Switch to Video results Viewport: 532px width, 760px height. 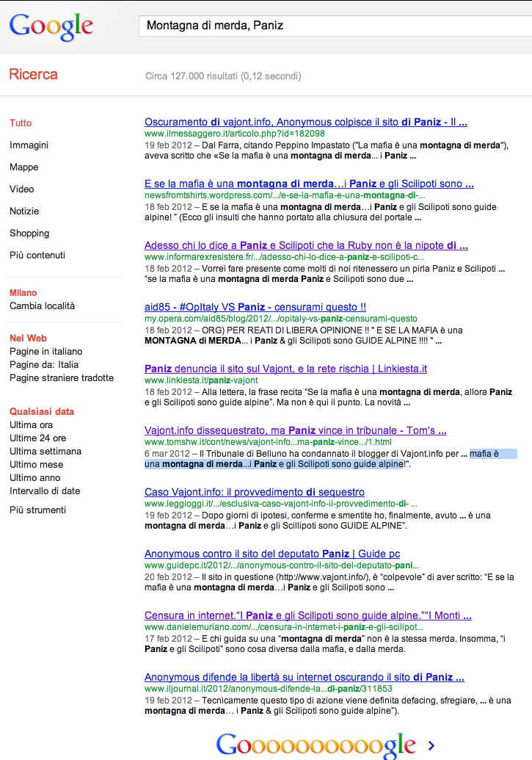[x=21, y=189]
